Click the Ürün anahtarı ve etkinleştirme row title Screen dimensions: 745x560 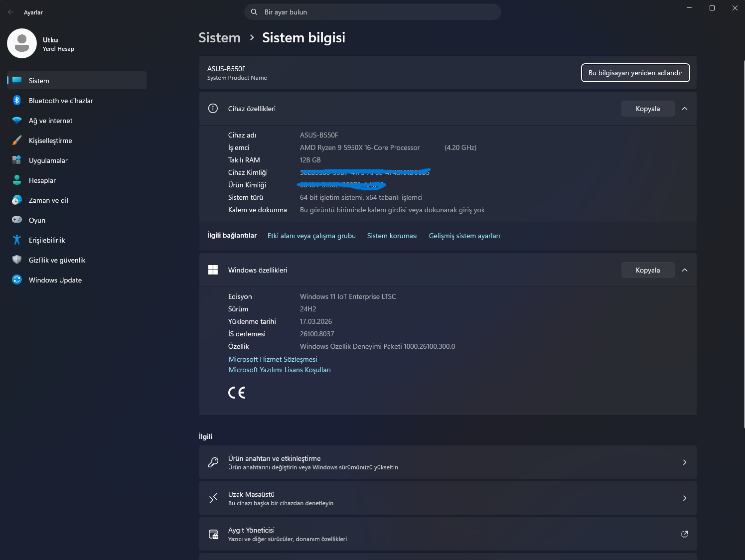click(274, 458)
